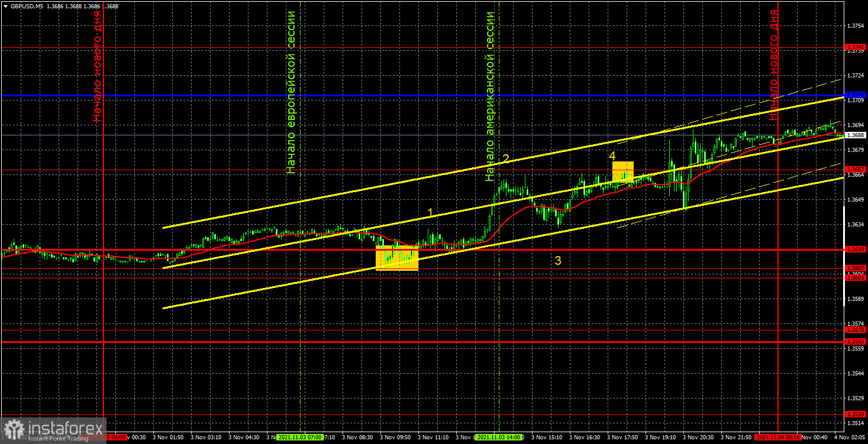
Task: Select the red 1.3667 level label
Action: click(855, 170)
